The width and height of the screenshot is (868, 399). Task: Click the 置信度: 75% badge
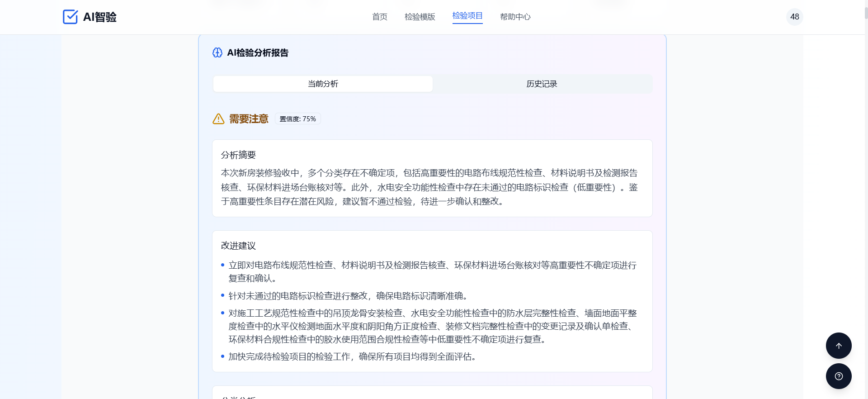tap(297, 119)
